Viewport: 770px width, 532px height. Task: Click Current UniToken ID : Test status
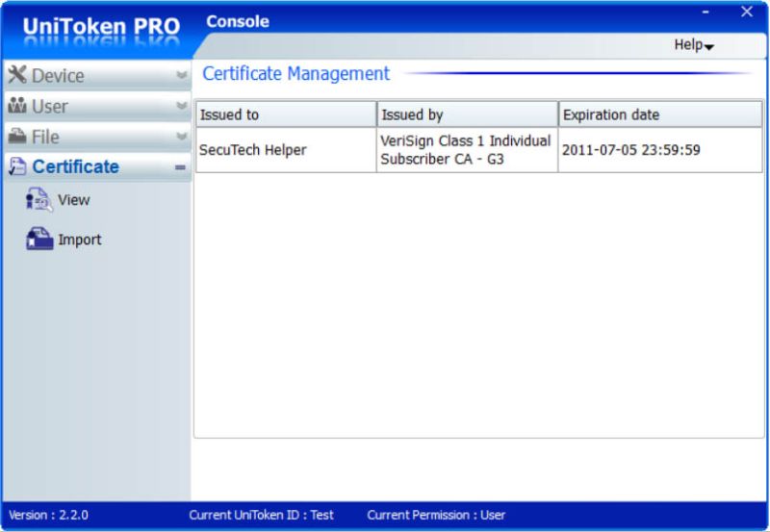tap(261, 515)
